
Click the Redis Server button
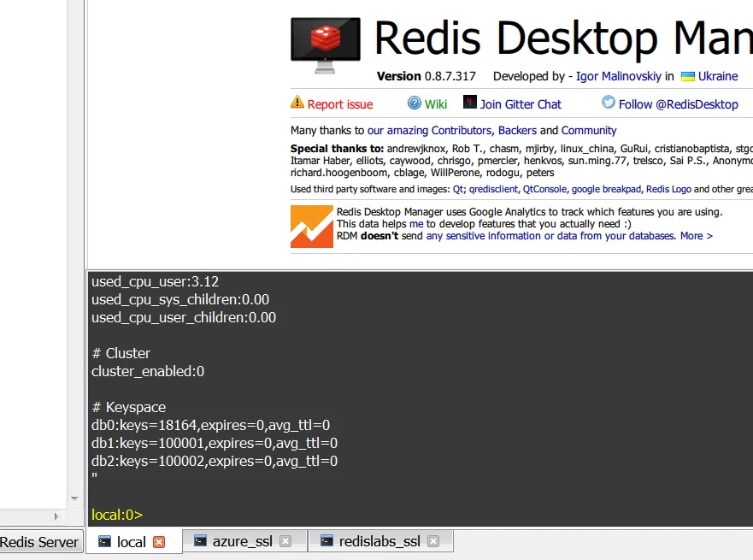pos(41,542)
